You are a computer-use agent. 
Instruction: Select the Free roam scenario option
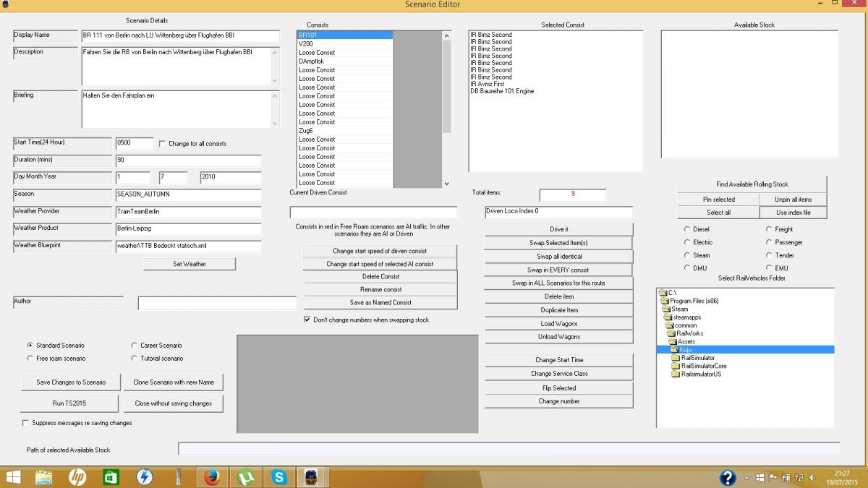[30, 359]
